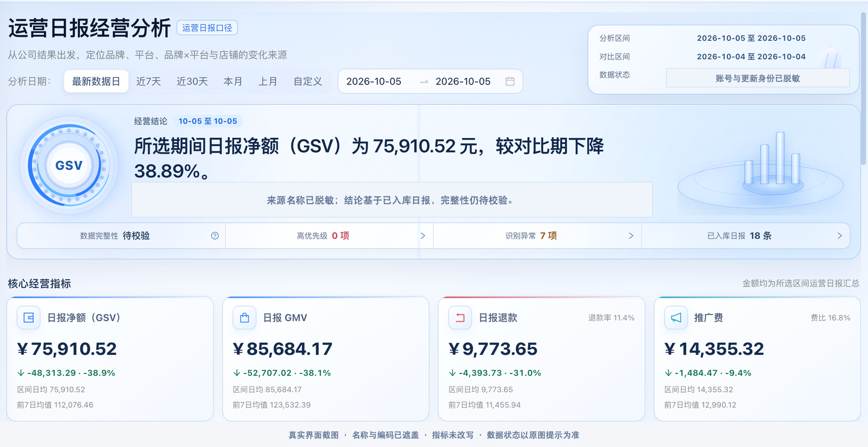Click the 数据完整性 待校验 status cell
The width and height of the screenshot is (868, 447).
[x=121, y=236]
